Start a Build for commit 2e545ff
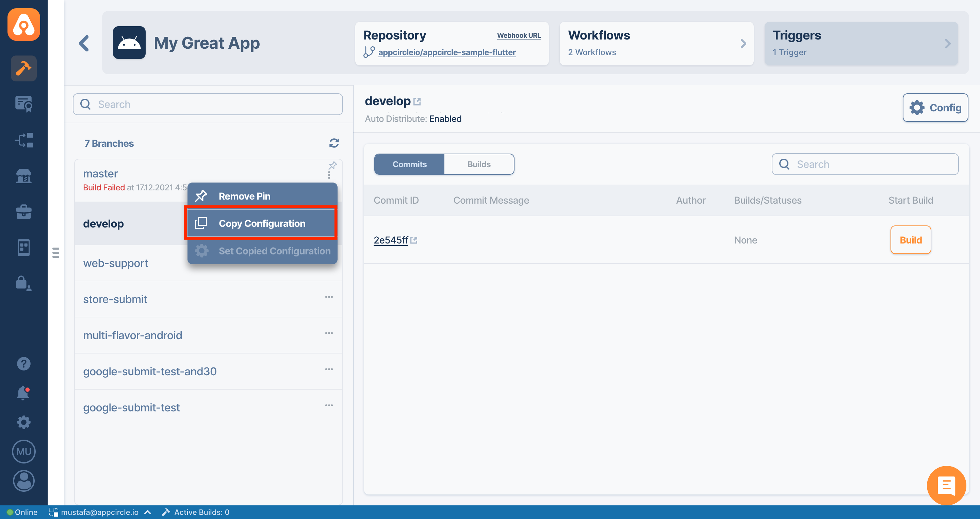 [910, 240]
